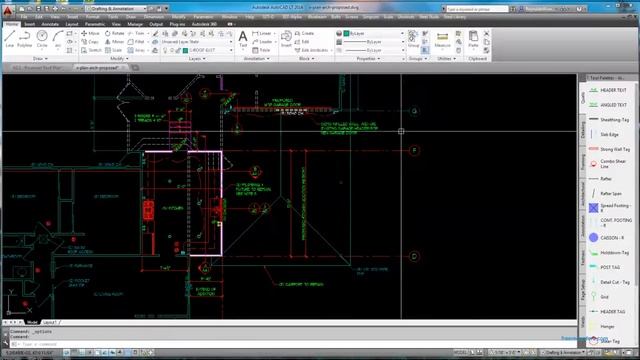
Task: Activate the Fillet command
Action: click(x=137, y=42)
